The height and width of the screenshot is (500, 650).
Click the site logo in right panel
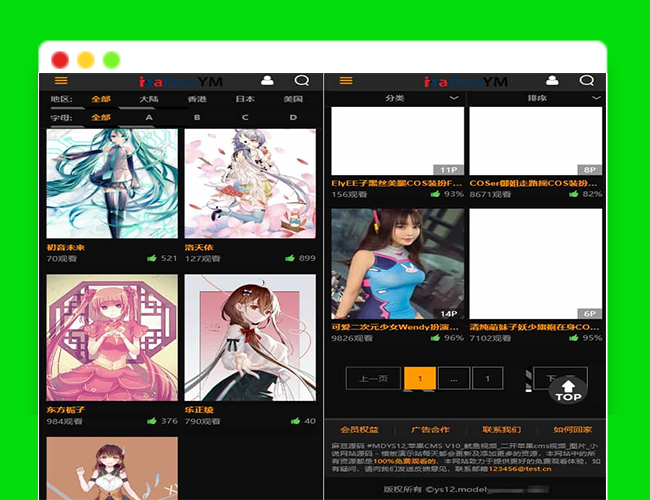tap(466, 82)
